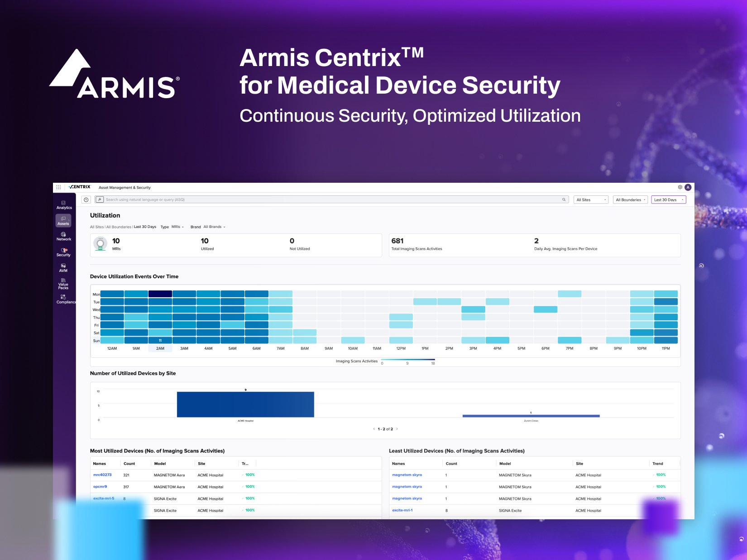The image size is (747, 560).
Task: Expand the All Sites dropdown
Action: 591,199
